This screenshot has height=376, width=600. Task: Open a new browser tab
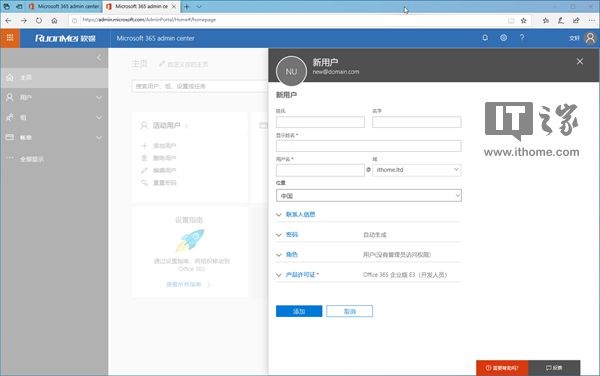(187, 7)
